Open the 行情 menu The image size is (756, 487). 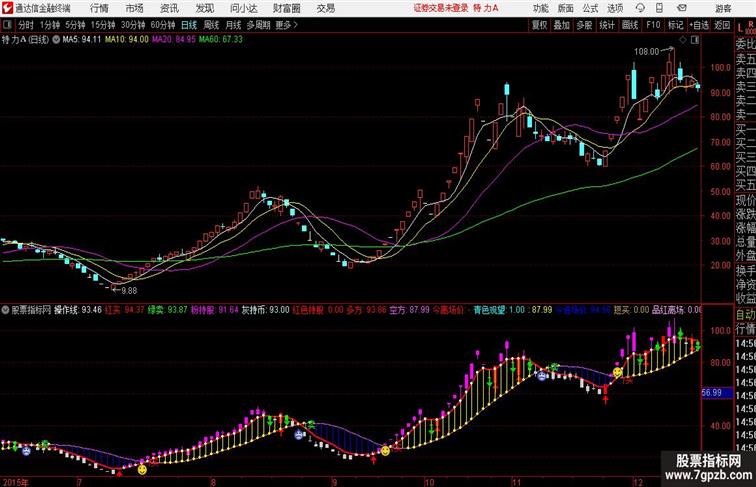point(99,8)
